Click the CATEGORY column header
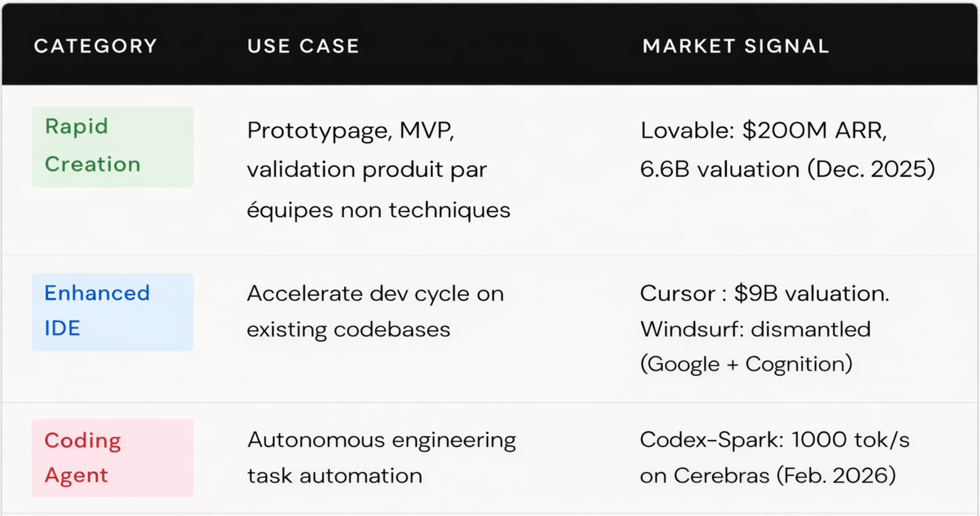This screenshot has height=516, width=980. point(95,46)
